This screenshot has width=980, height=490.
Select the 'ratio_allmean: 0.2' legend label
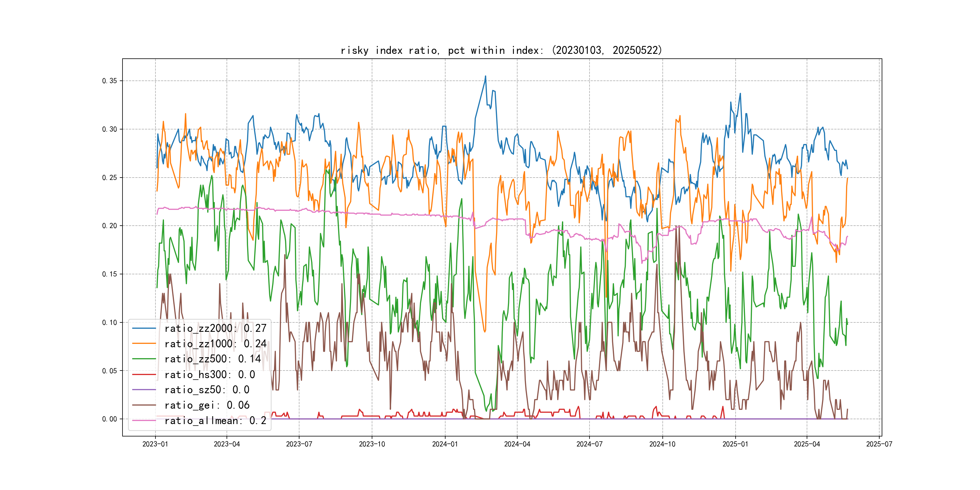[215, 421]
